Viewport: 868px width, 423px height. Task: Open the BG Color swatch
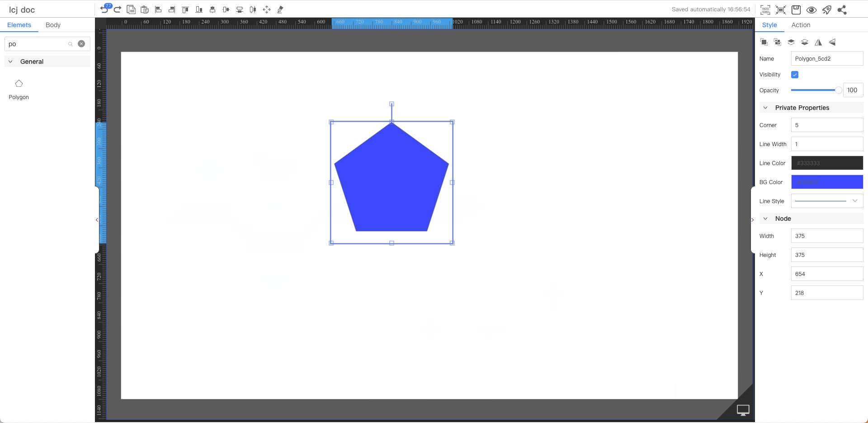[x=827, y=182]
